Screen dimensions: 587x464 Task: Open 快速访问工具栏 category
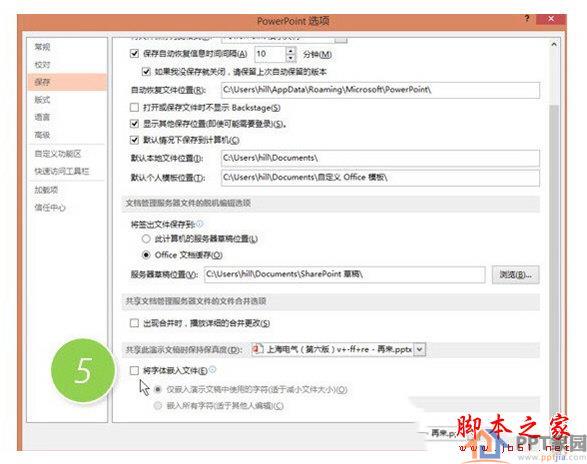tap(62, 171)
